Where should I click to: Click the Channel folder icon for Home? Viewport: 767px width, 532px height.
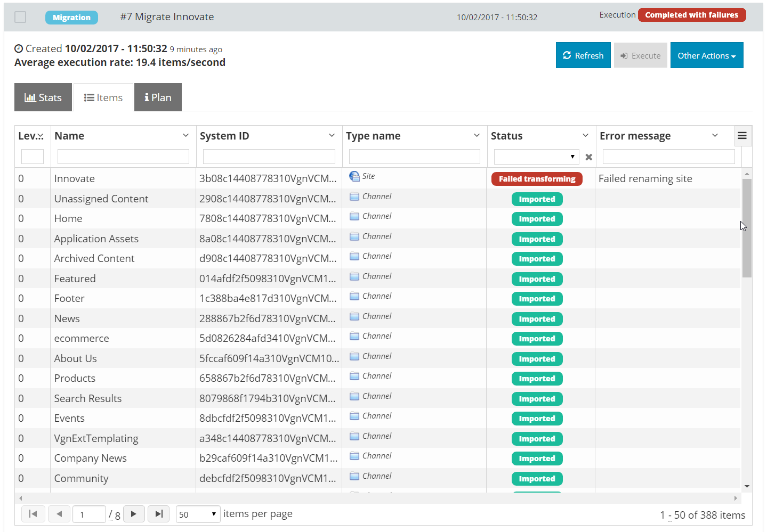pos(354,216)
